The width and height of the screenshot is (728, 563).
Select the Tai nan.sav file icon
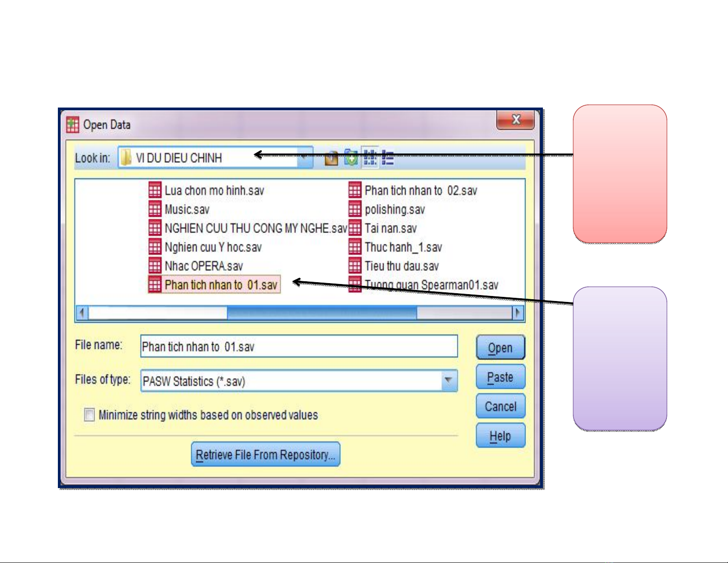point(355,228)
